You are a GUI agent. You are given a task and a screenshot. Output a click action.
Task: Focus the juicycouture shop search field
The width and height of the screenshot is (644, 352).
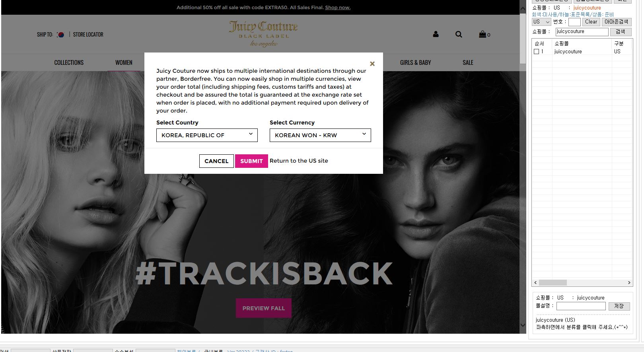(582, 32)
